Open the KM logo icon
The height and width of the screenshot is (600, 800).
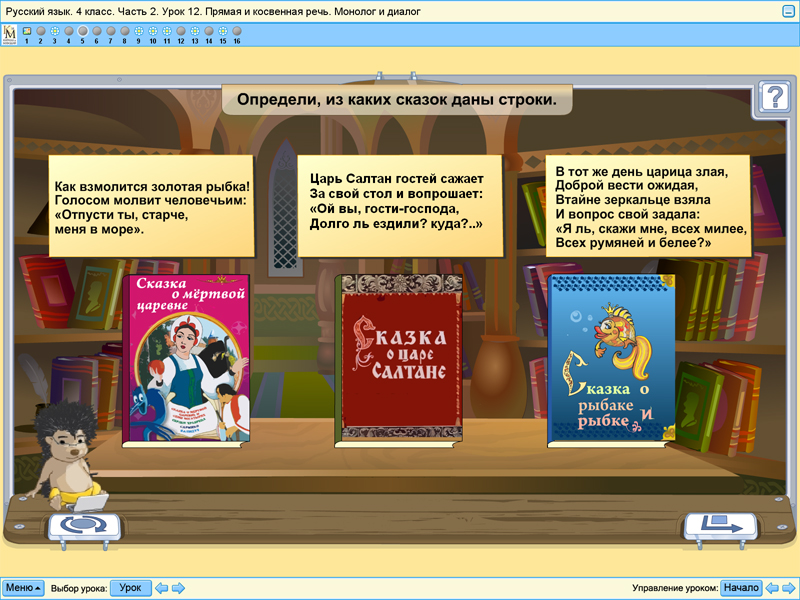[x=10, y=35]
